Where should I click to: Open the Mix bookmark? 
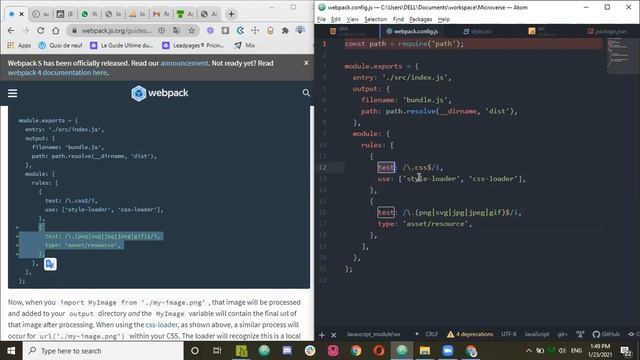point(244,45)
